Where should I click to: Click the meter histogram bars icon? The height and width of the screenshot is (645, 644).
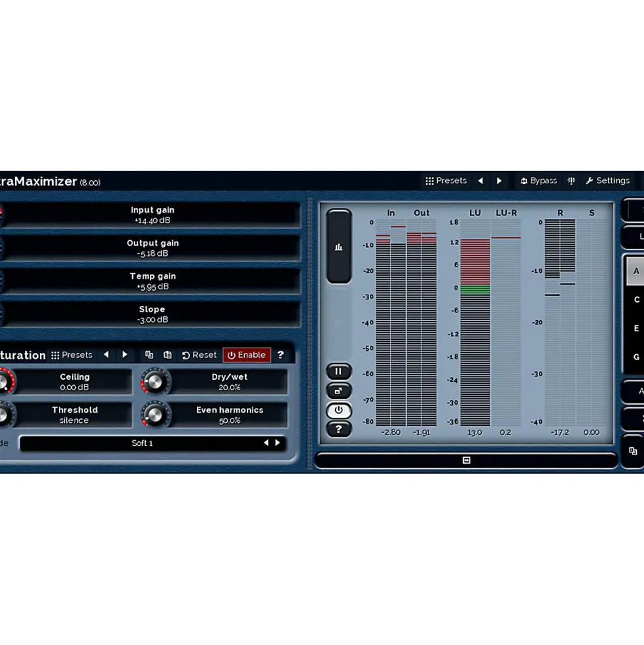[338, 247]
